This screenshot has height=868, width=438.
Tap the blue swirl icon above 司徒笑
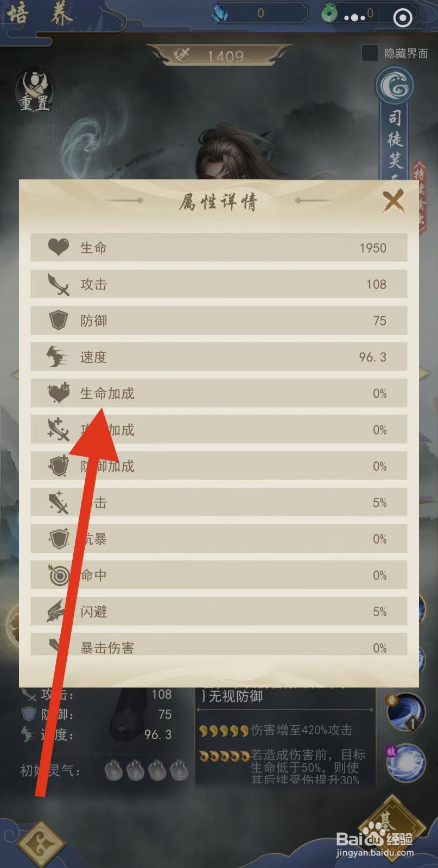(395, 86)
